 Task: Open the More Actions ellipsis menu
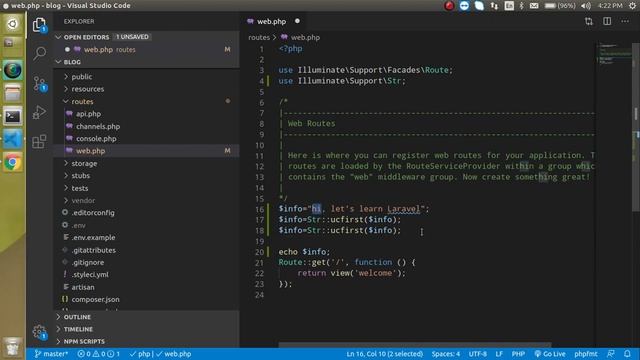coord(625,21)
